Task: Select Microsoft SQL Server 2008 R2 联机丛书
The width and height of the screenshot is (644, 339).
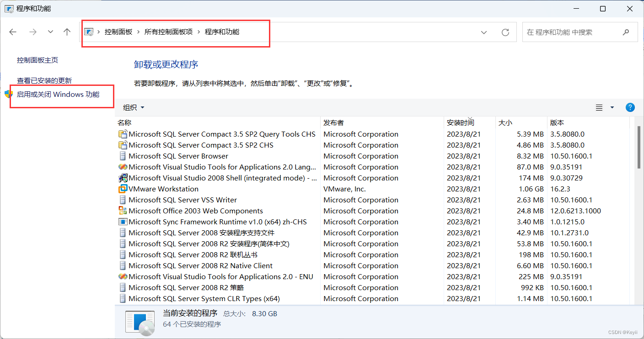Action: pyautogui.click(x=193, y=255)
